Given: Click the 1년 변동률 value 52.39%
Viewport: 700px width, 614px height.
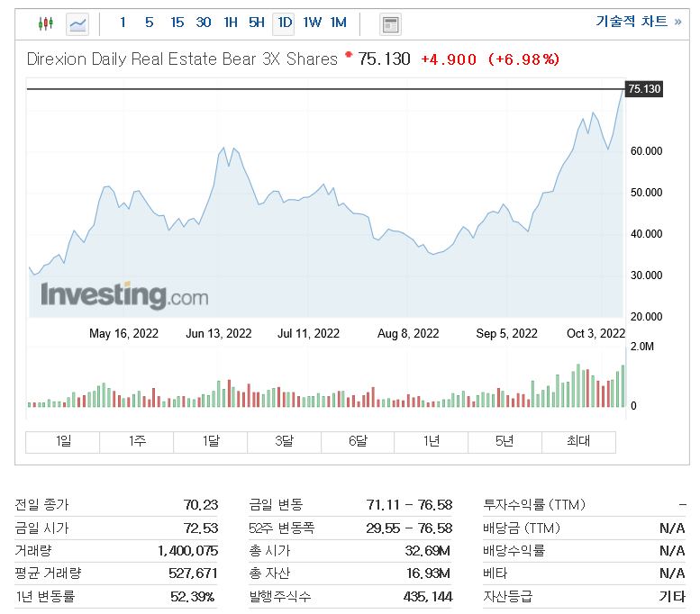Looking at the screenshot, I should (x=193, y=597).
